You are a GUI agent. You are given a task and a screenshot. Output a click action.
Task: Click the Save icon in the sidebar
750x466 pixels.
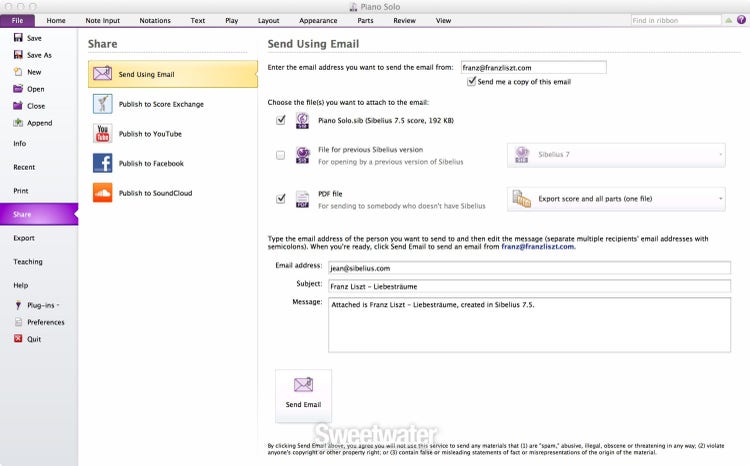[x=17, y=38]
